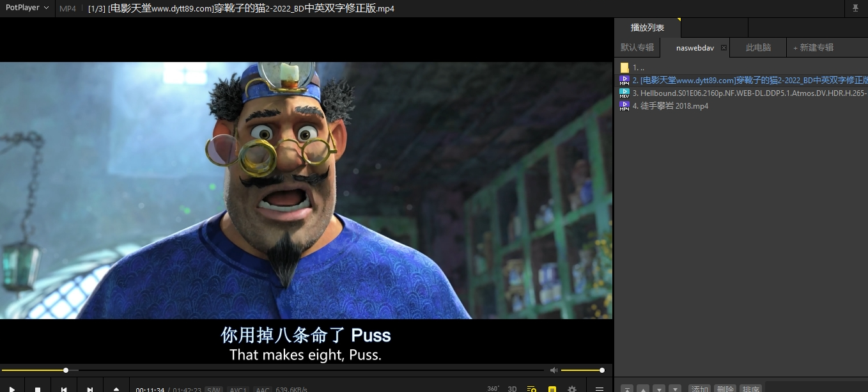Click the MP4 icon of 穿靴子的猫2
Viewport: 868px width, 392px height.
tap(624, 80)
